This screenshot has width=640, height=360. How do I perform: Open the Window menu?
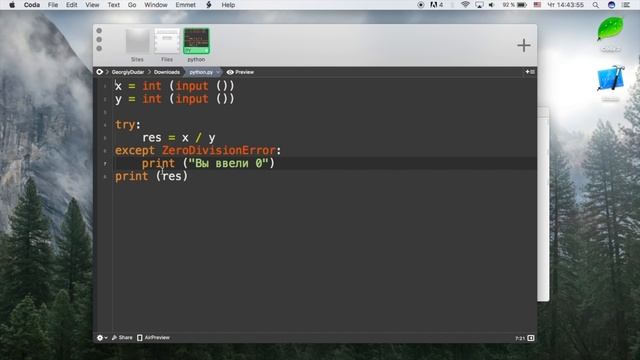156,5
